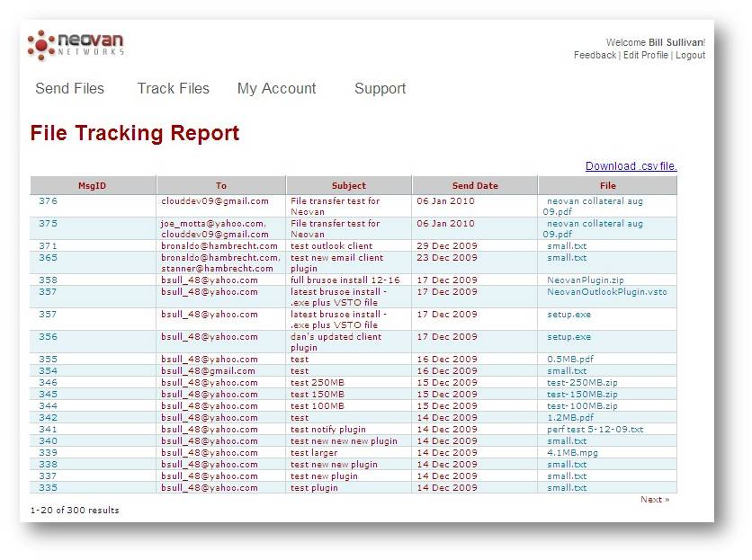The height and width of the screenshot is (560, 752).
Task: Select recipient joe_motta@yahoo.com
Action: point(212,224)
